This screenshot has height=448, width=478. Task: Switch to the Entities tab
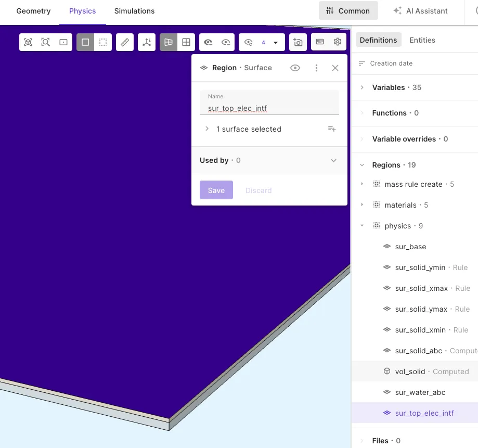click(422, 40)
